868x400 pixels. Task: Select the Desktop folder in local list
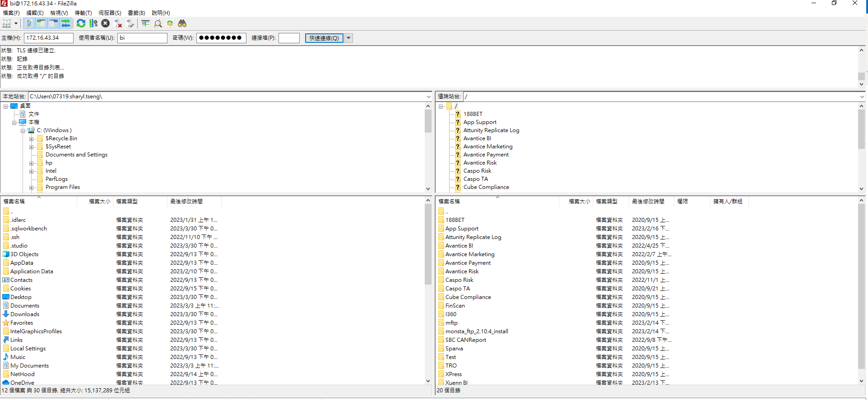click(x=21, y=297)
